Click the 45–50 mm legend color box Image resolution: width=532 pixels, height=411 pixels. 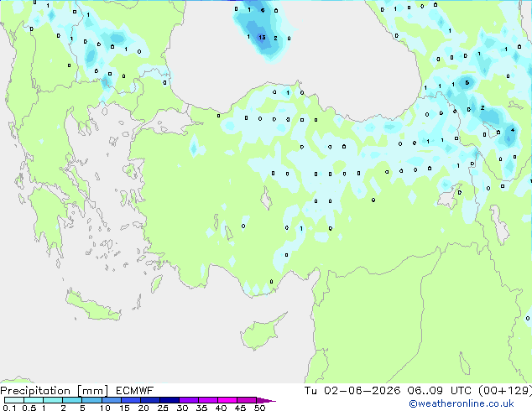tap(247, 400)
